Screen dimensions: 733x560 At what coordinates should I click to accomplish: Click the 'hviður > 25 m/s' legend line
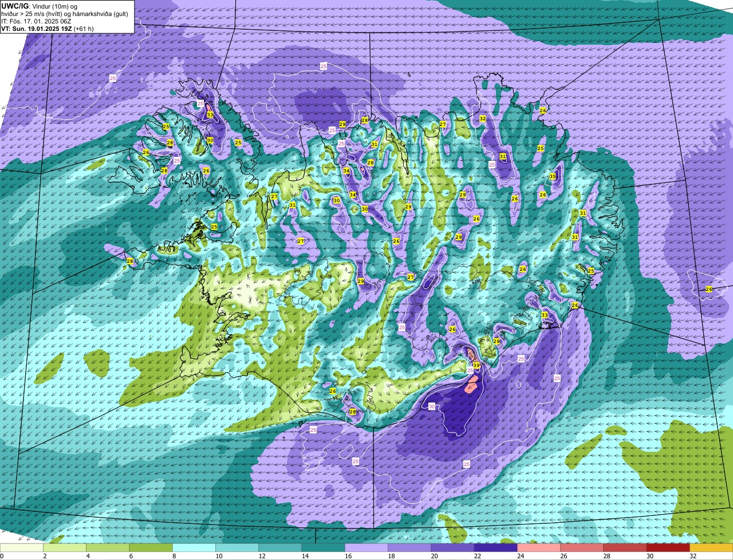pos(65,14)
